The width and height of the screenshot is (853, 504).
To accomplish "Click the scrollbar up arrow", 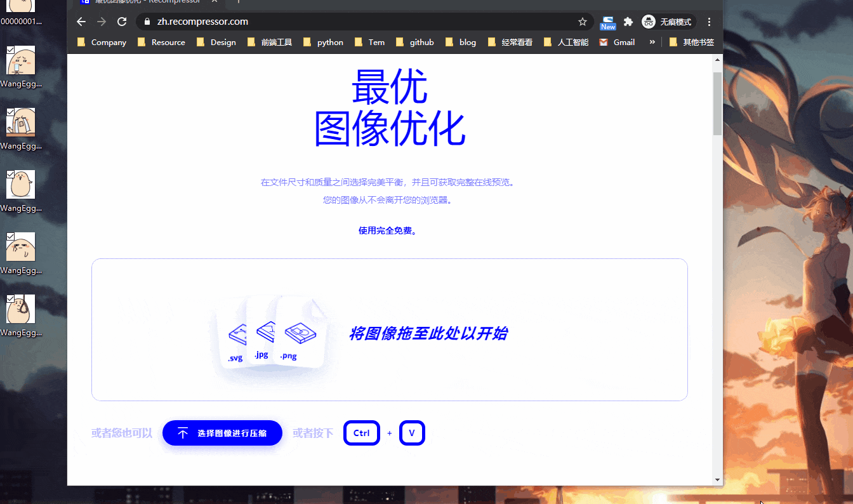I will [x=718, y=60].
